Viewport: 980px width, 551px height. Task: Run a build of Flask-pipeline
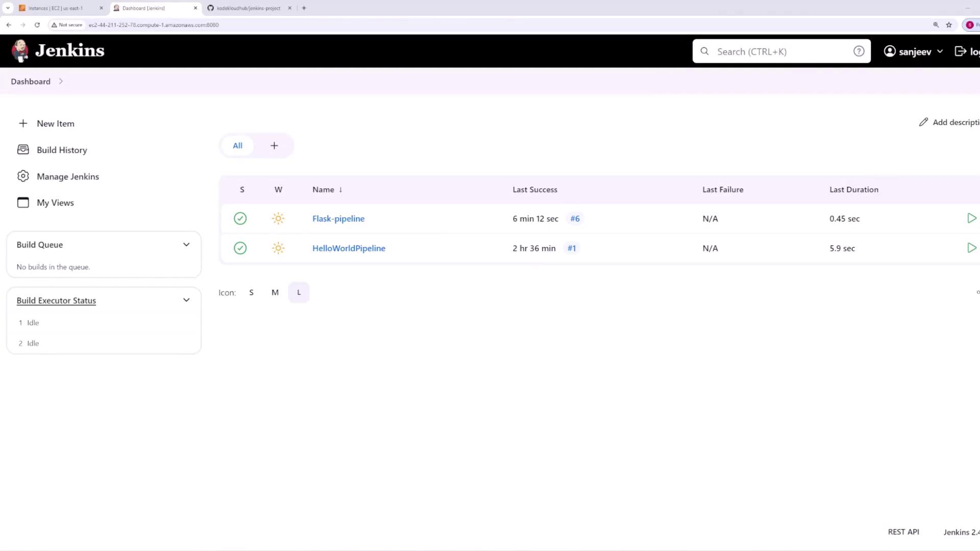point(971,218)
